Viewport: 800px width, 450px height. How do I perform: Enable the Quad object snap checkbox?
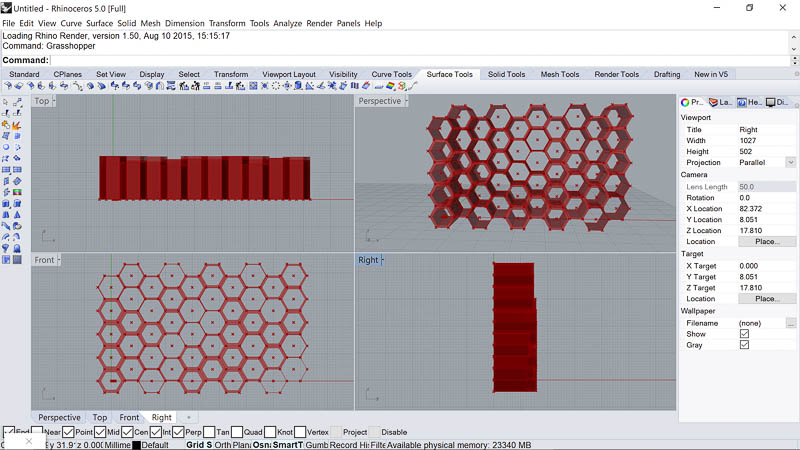(237, 432)
